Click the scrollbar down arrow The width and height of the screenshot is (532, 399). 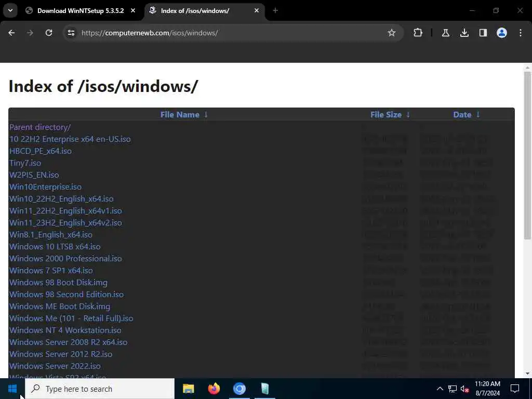527,374
